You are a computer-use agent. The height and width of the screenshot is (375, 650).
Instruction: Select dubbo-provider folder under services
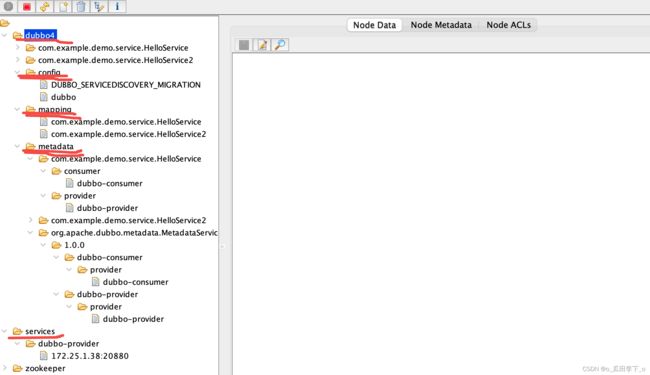pyautogui.click(x=68, y=344)
